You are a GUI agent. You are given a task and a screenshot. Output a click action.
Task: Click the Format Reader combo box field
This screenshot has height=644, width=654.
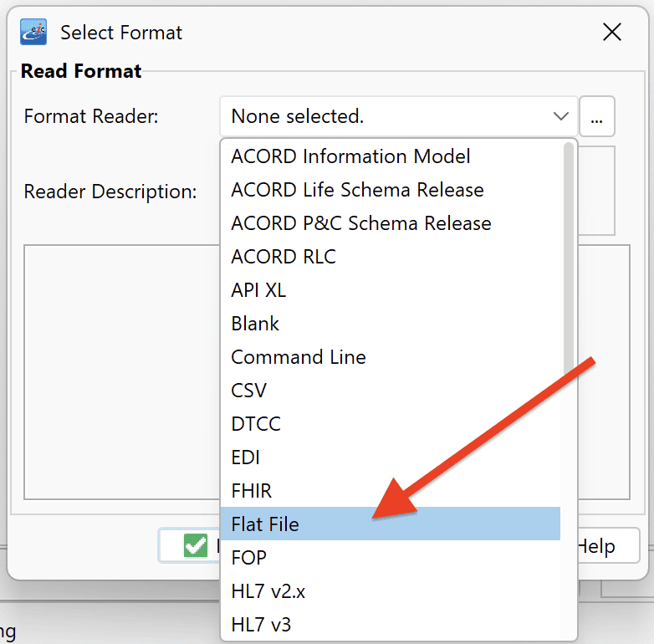coord(398,116)
